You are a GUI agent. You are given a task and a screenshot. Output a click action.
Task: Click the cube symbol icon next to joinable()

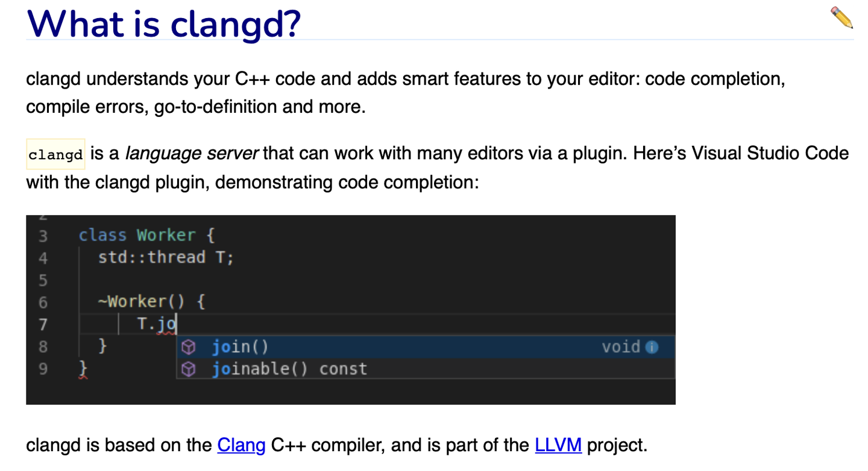coord(189,368)
